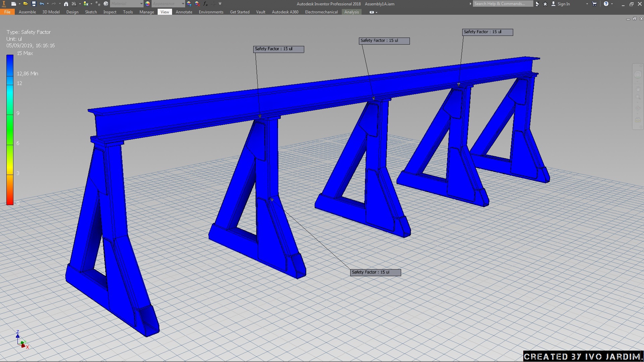Open the fx Parameters icon
Image resolution: width=644 pixels, height=362 pixels.
[205, 4]
